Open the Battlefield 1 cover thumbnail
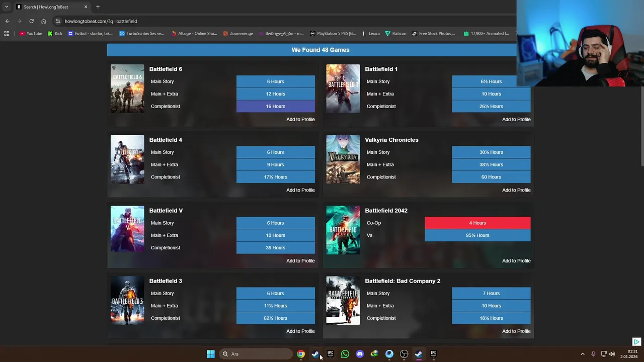The height and width of the screenshot is (362, 644). point(343,88)
